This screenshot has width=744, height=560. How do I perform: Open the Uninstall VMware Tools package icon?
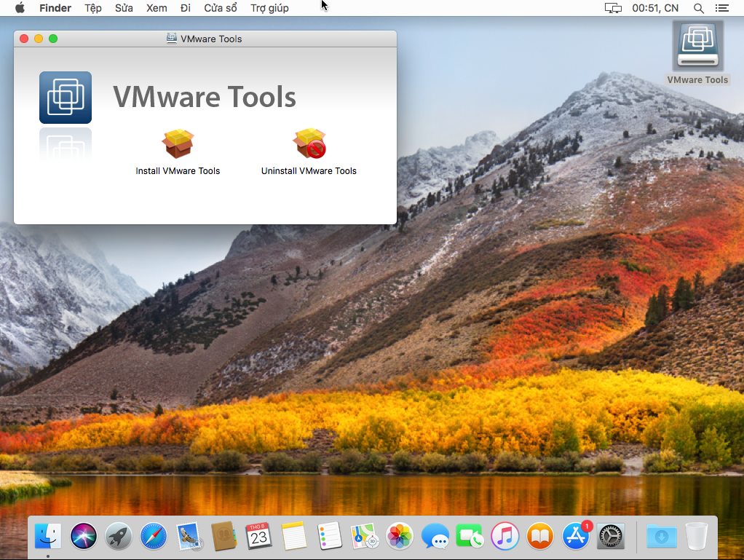[309, 143]
